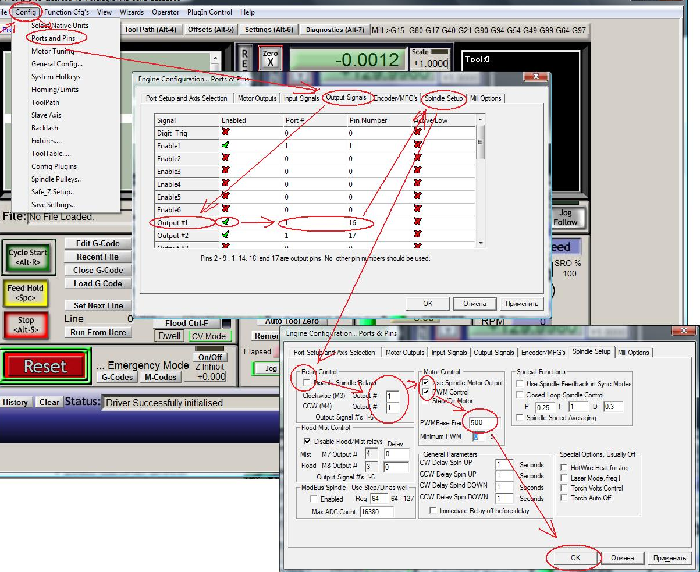This screenshot has width=700, height=572.
Task: Click the M-Codes button
Action: [160, 377]
